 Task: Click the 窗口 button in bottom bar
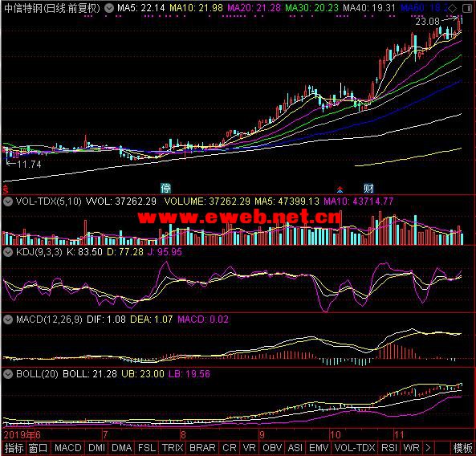coord(38,447)
